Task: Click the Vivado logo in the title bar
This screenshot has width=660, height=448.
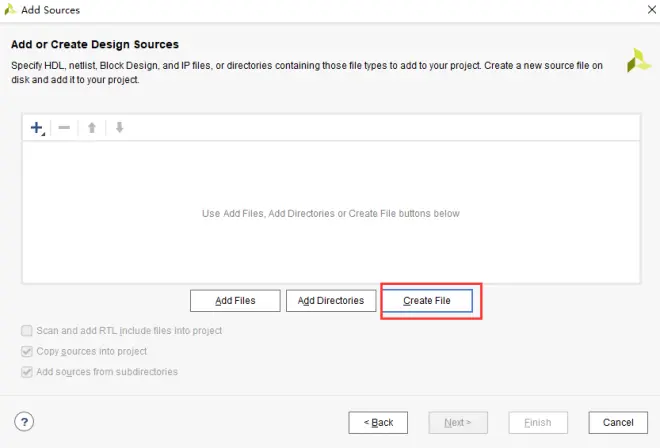Action: click(x=10, y=10)
